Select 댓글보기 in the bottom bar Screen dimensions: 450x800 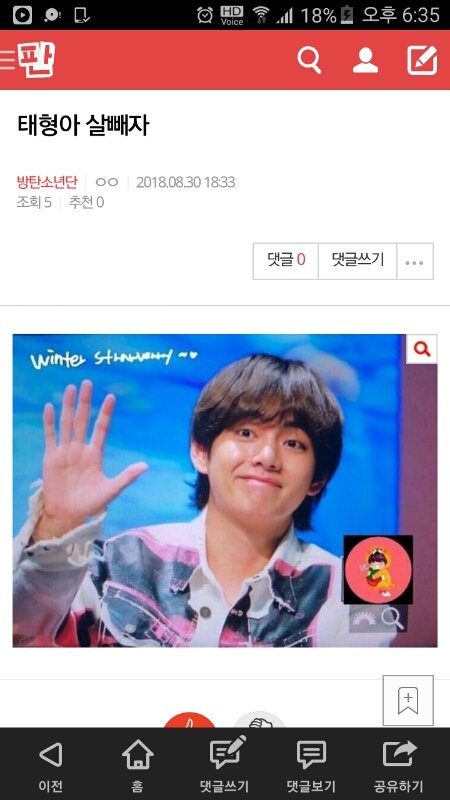point(311,764)
